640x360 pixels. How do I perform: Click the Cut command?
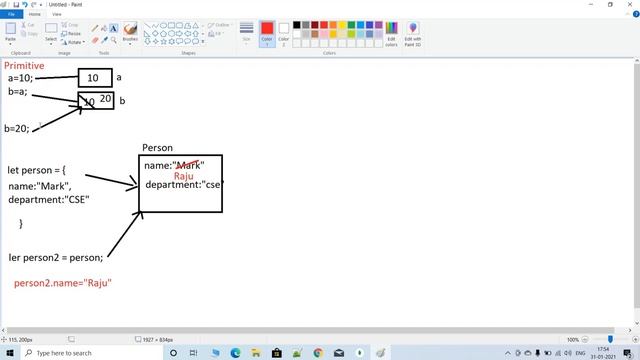pos(28,25)
